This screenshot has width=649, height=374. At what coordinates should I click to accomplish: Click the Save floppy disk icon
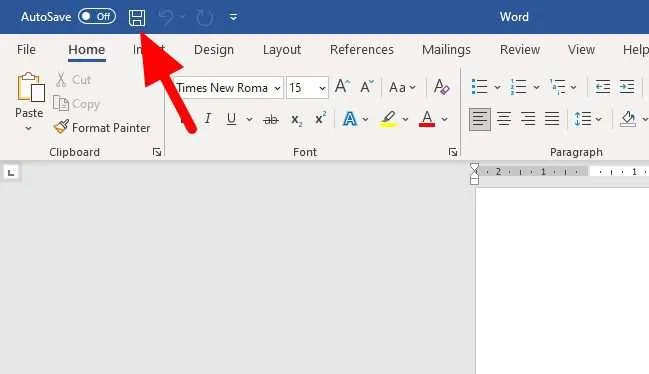point(137,17)
